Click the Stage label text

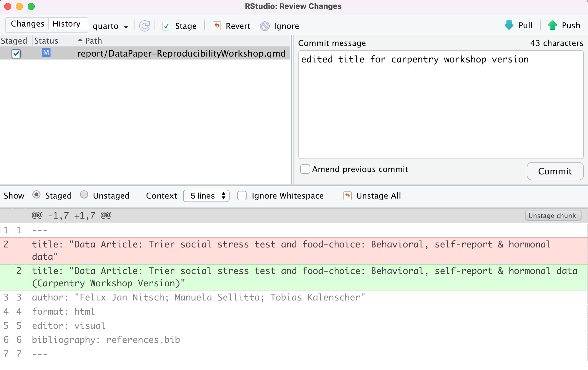[x=186, y=26]
